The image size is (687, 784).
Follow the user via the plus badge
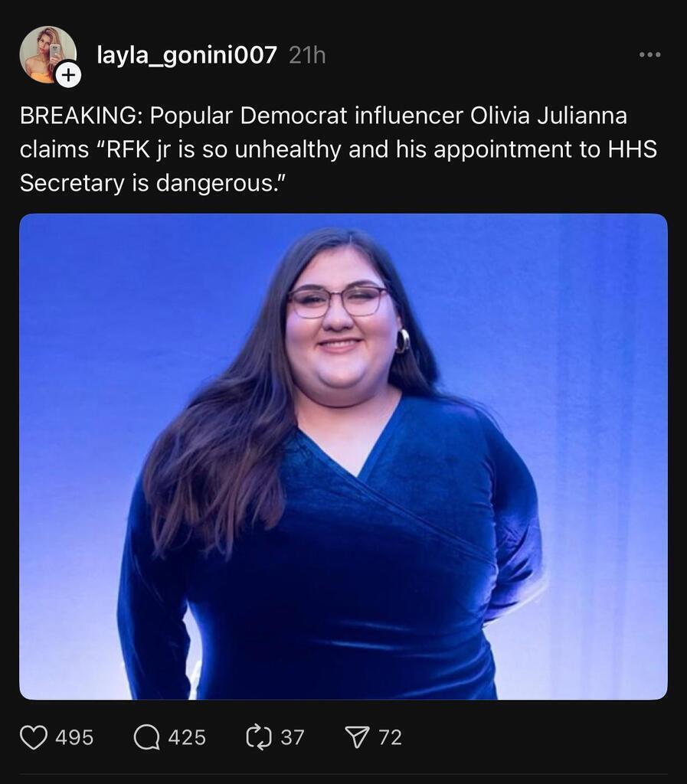pos(68,76)
